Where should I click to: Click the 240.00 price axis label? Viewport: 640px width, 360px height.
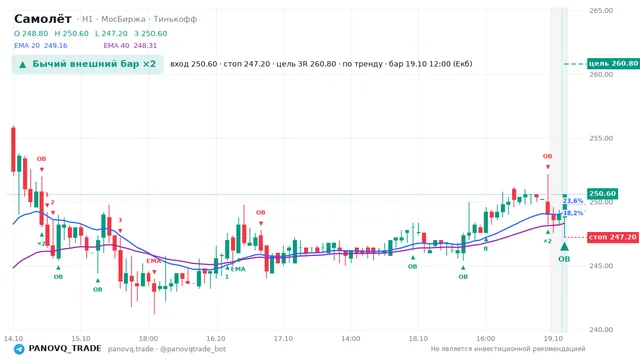click(601, 329)
